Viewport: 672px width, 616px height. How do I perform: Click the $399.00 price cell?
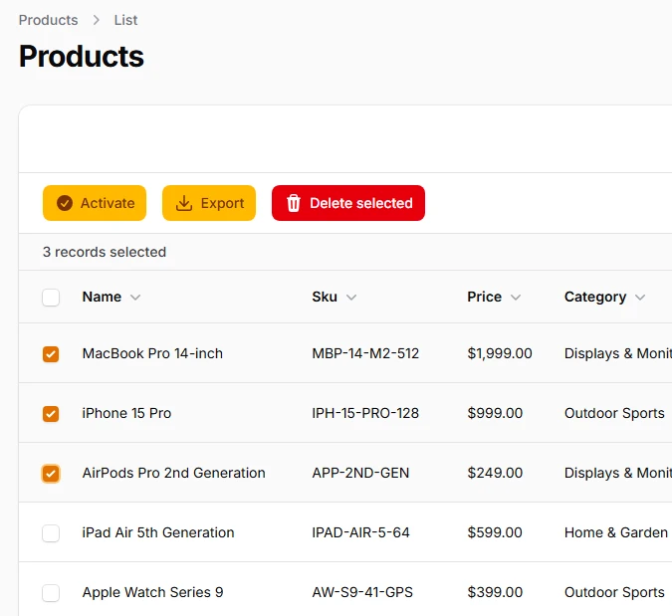pyautogui.click(x=495, y=592)
